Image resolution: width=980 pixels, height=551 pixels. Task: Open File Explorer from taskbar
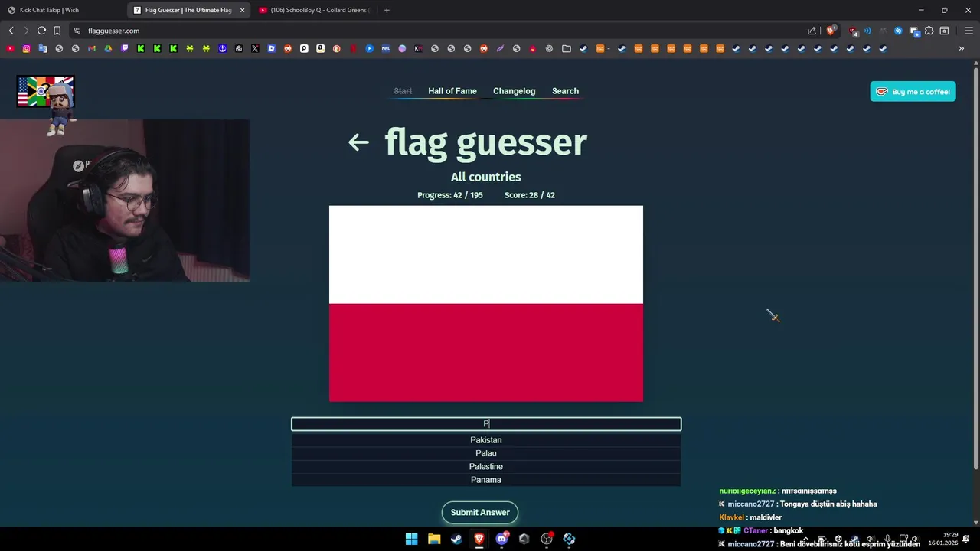(434, 539)
